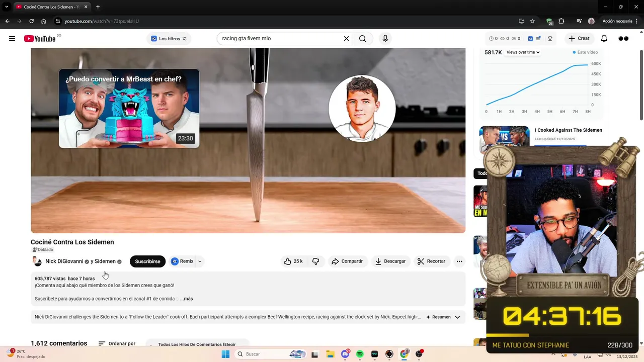Click the taskbar Buscar search box
This screenshot has width=644, height=362.
[271, 354]
